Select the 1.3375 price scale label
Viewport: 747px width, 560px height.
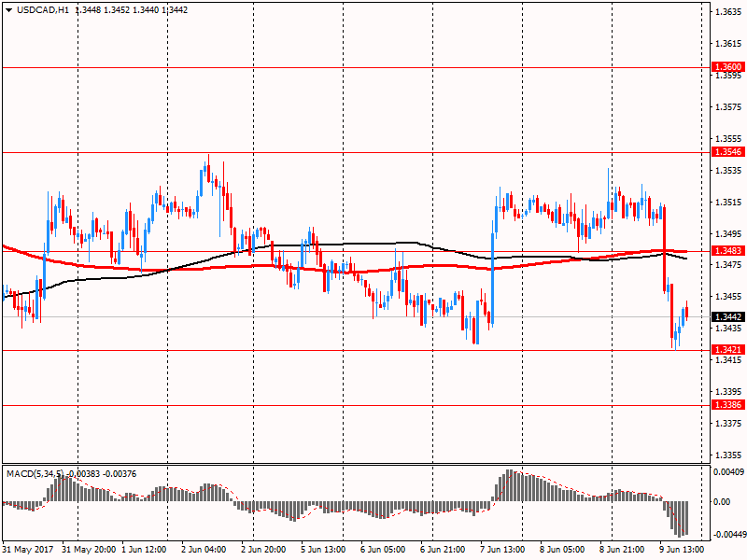pyautogui.click(x=729, y=424)
